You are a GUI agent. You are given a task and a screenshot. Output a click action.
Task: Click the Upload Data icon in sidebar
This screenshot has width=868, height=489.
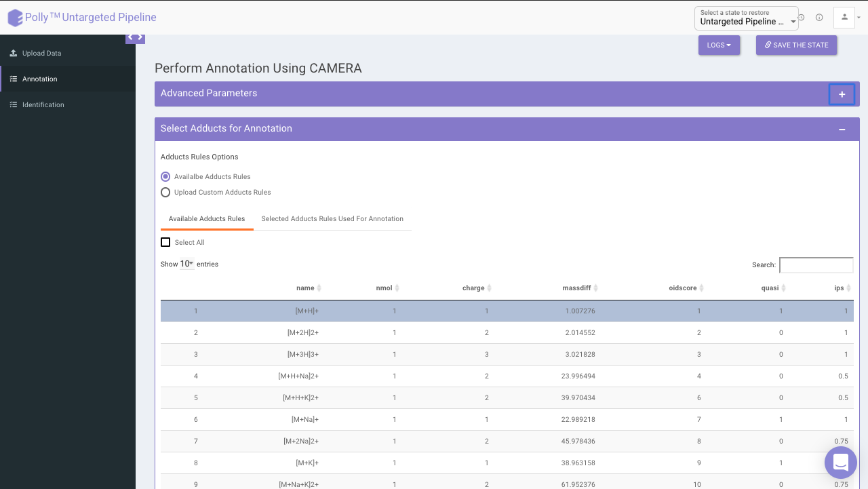[x=14, y=53]
